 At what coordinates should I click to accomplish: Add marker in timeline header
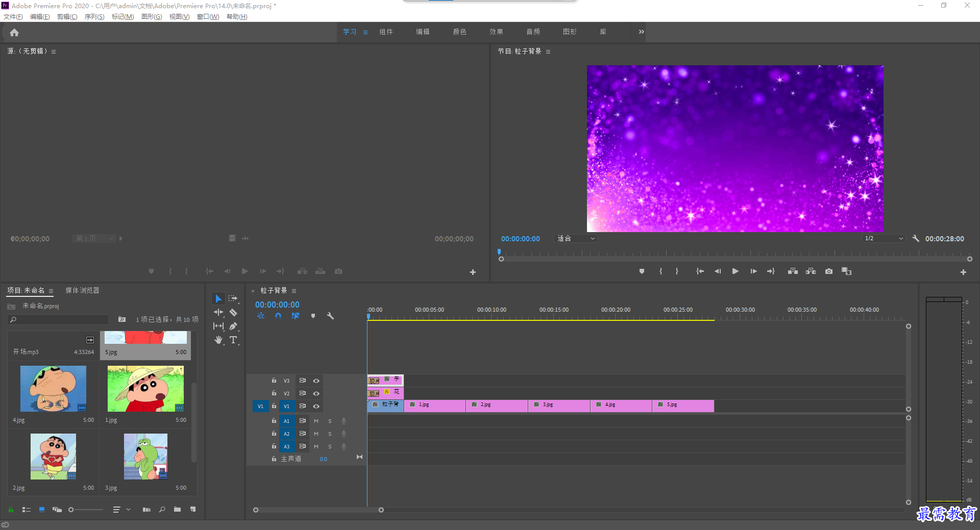(x=313, y=316)
